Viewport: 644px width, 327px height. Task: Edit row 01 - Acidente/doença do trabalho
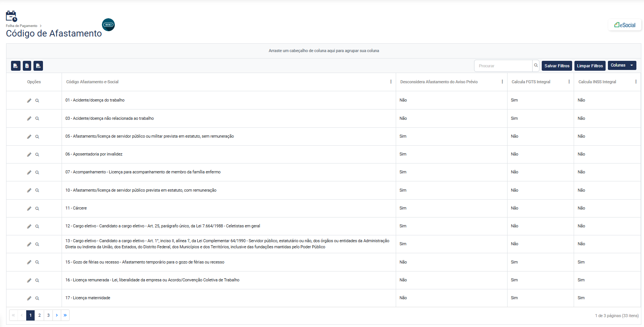pos(29,101)
